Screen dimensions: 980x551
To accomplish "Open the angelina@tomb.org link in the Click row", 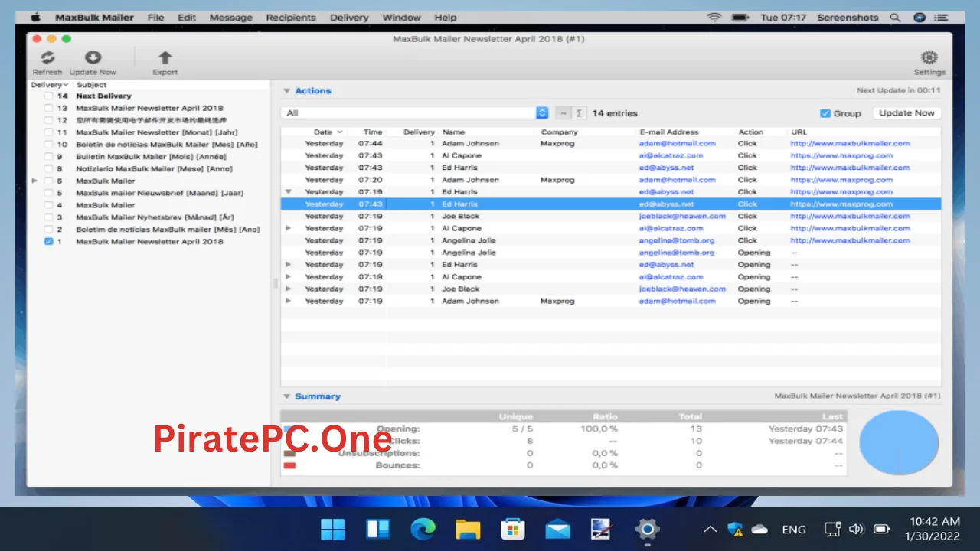I will point(677,240).
